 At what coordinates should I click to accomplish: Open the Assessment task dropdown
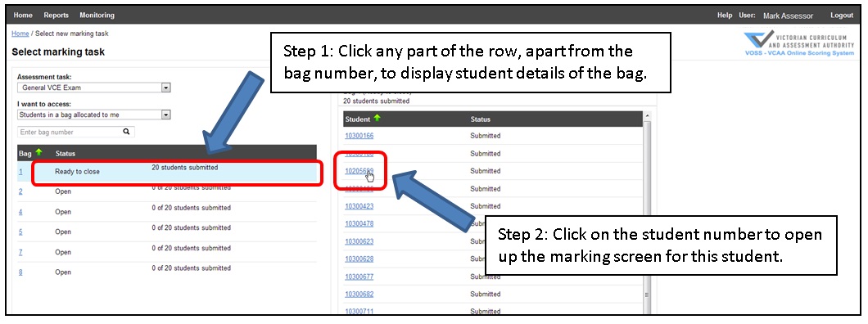pos(165,88)
